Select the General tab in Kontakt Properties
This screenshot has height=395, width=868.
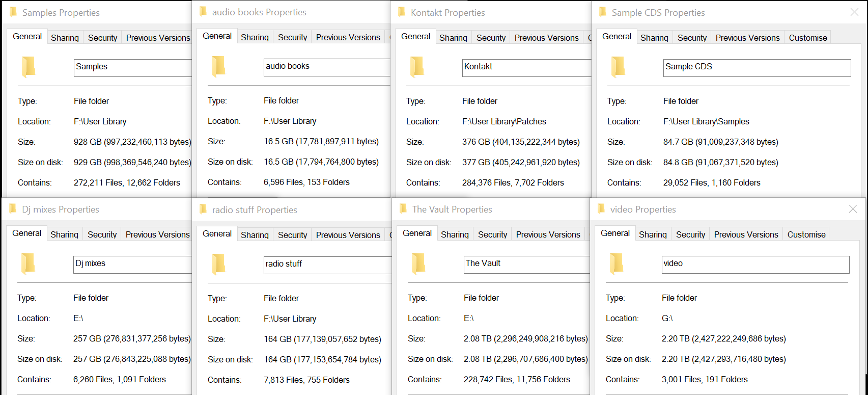click(x=416, y=37)
